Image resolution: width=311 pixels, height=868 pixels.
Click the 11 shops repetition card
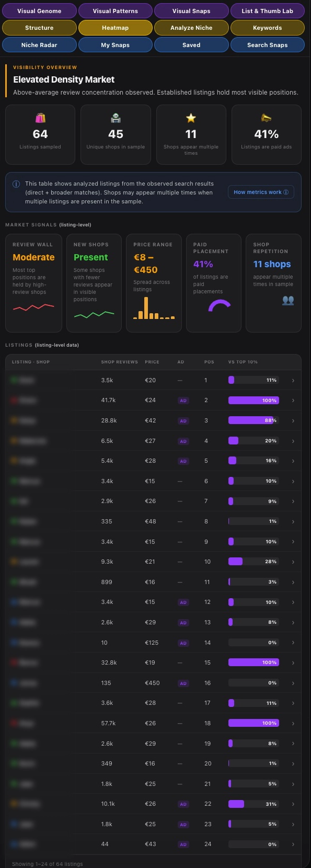(x=273, y=283)
